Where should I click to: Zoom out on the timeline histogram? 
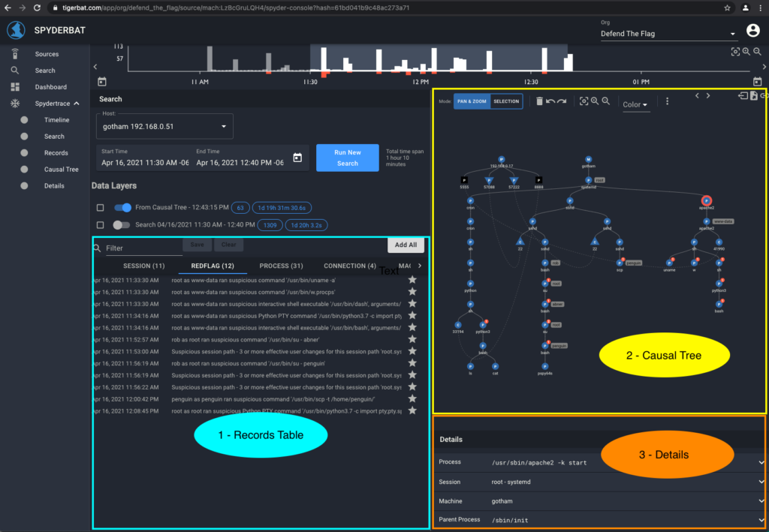[757, 52]
